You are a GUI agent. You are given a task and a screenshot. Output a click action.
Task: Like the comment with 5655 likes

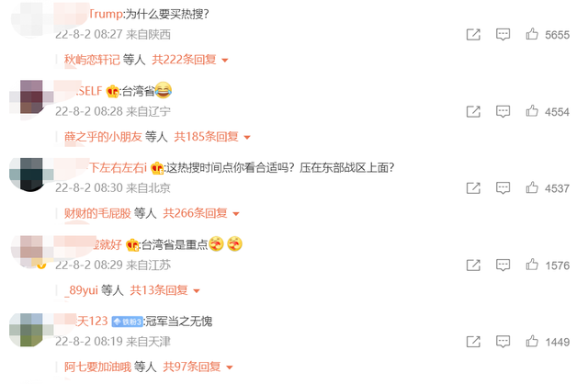coord(532,34)
